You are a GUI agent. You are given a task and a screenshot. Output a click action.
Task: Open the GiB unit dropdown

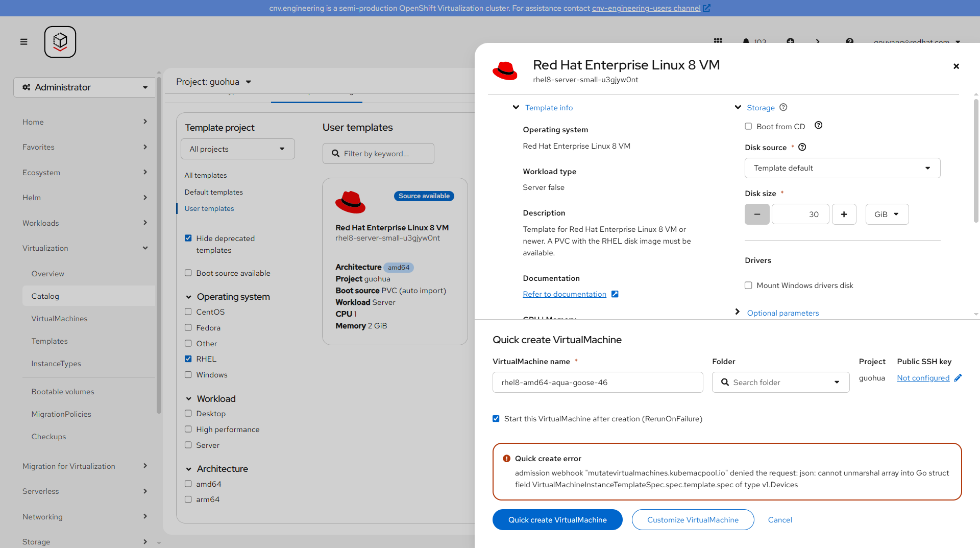coord(887,215)
